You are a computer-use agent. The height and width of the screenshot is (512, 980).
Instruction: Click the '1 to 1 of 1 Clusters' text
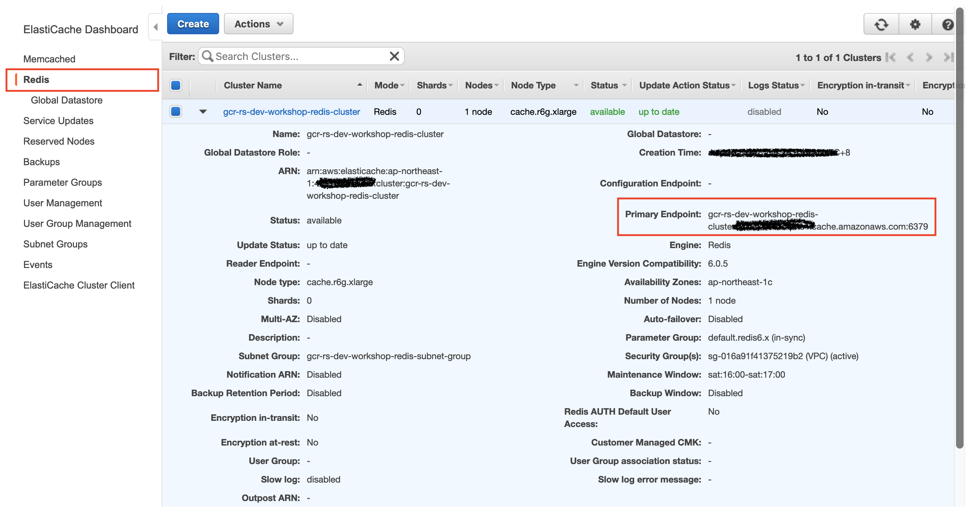[838, 58]
